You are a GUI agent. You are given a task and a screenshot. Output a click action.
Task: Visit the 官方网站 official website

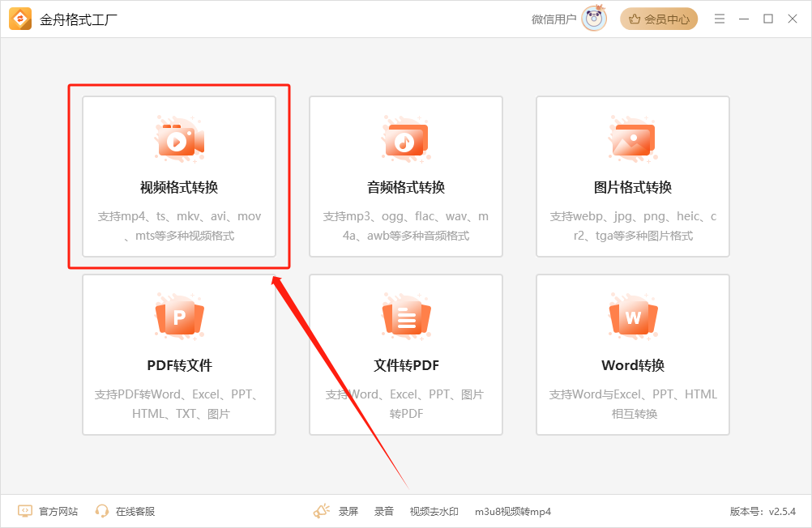click(57, 511)
